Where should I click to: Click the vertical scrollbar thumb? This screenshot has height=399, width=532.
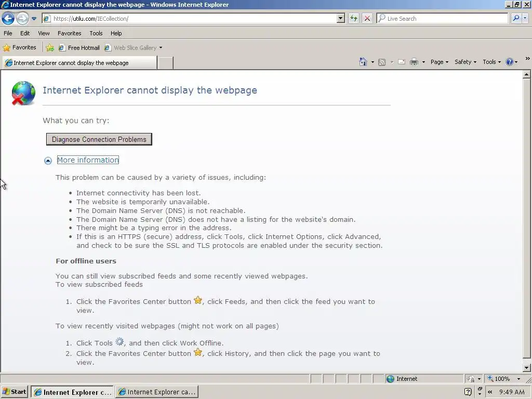527,219
